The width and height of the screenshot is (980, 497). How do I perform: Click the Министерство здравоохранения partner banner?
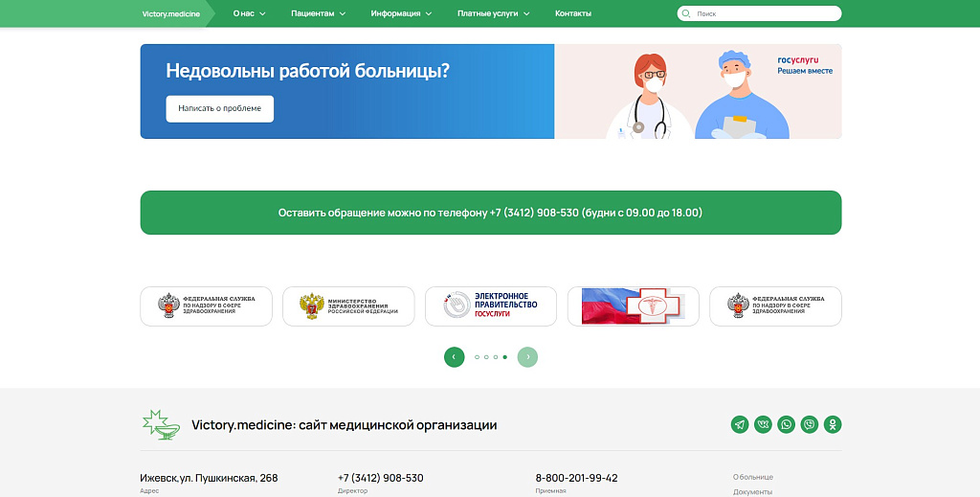click(x=348, y=306)
